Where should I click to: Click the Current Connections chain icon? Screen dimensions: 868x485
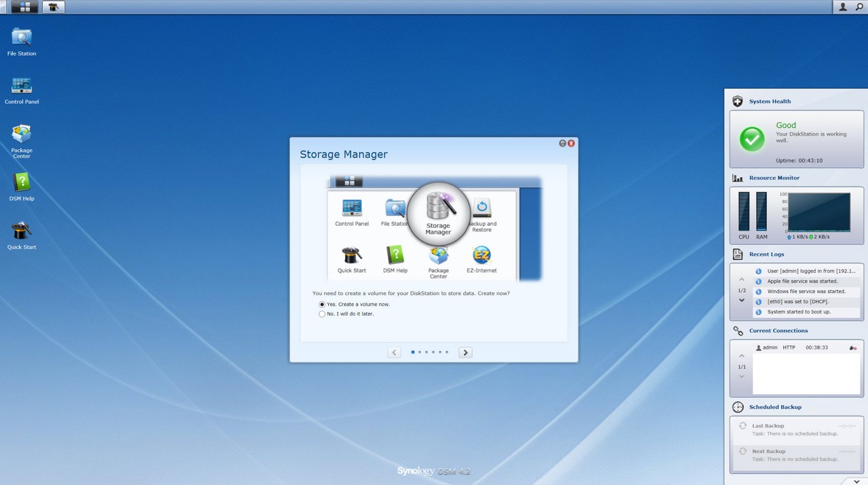tap(738, 331)
